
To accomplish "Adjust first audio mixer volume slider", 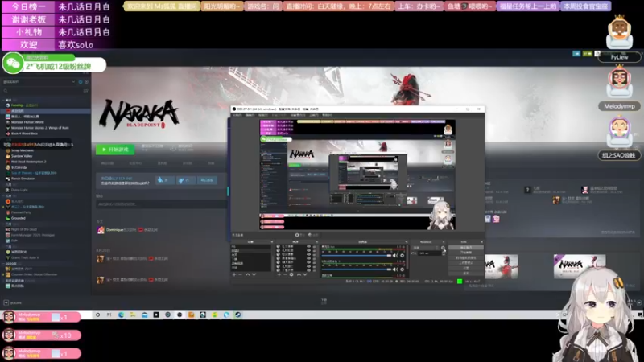I will click(356, 255).
